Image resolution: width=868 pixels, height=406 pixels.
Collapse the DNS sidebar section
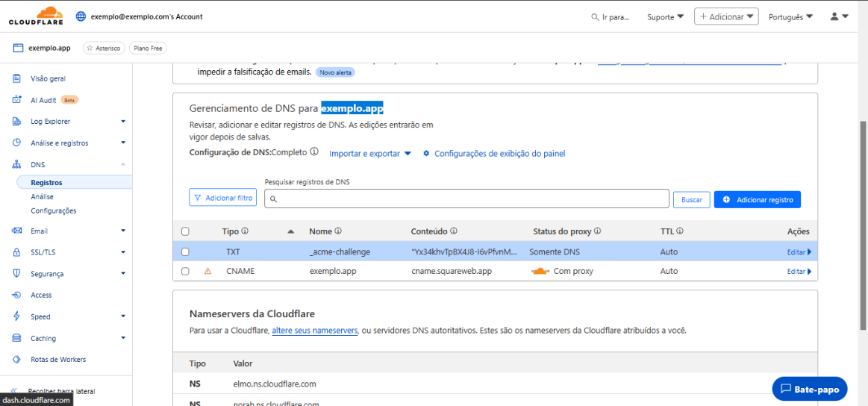[123, 164]
